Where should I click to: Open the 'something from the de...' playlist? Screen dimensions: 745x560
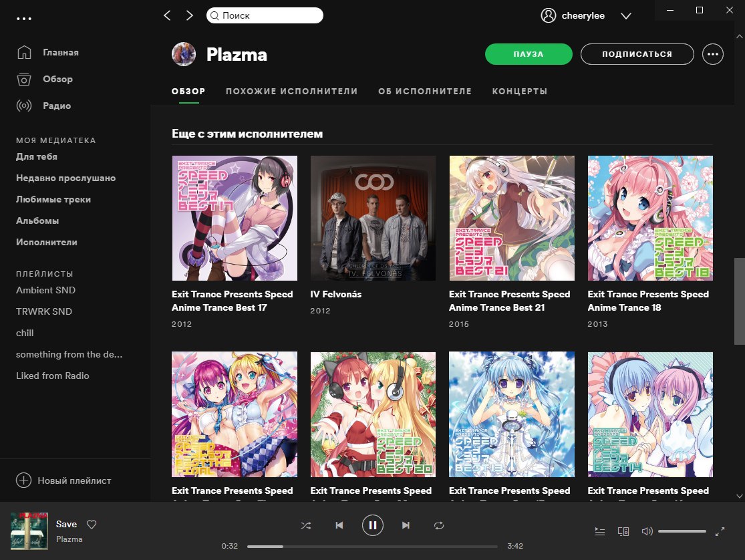coord(69,354)
